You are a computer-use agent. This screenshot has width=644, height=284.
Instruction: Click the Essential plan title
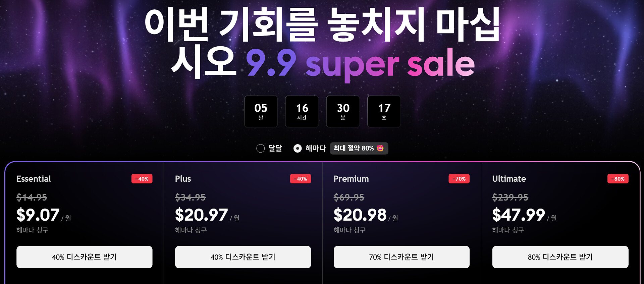click(x=34, y=179)
